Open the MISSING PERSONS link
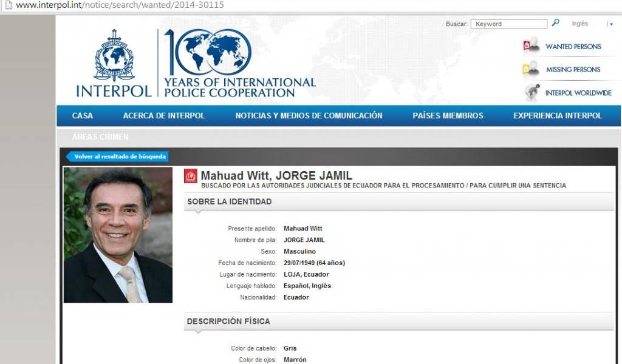The width and height of the screenshot is (622, 364). point(572,68)
